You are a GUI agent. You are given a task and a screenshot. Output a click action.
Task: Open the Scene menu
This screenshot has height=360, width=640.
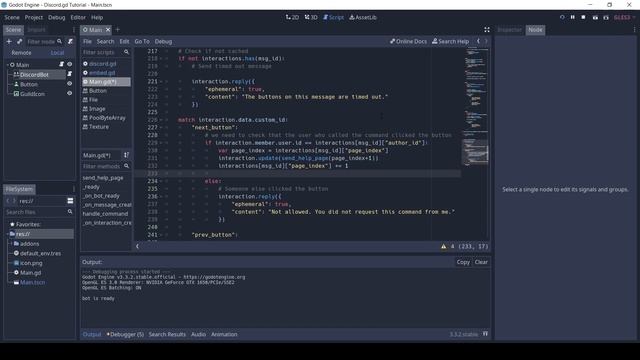(12, 17)
